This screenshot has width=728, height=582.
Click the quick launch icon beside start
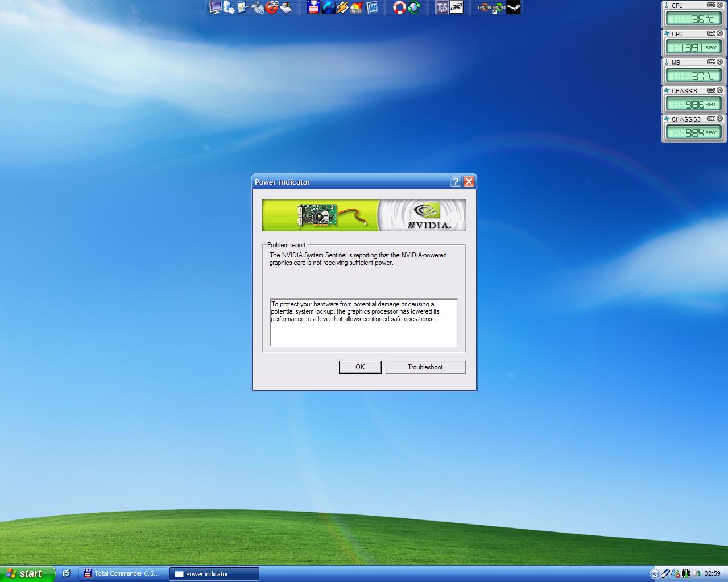(66, 573)
